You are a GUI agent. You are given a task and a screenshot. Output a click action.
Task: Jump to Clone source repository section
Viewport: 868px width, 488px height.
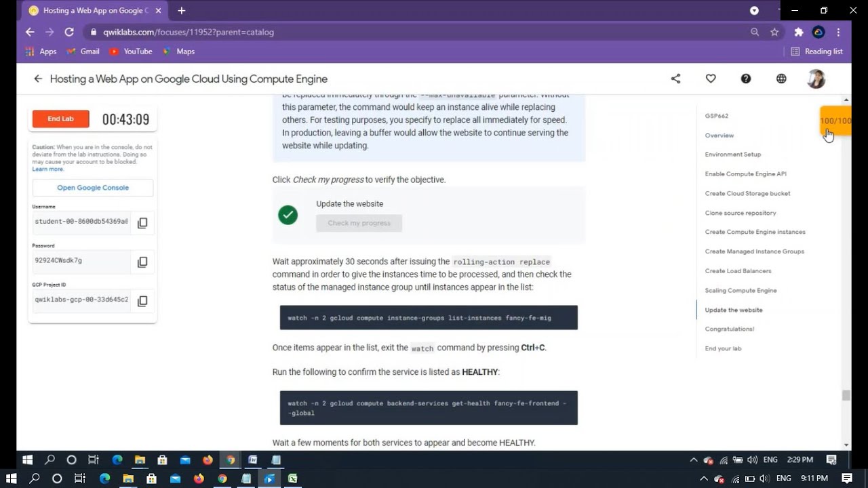pos(740,213)
